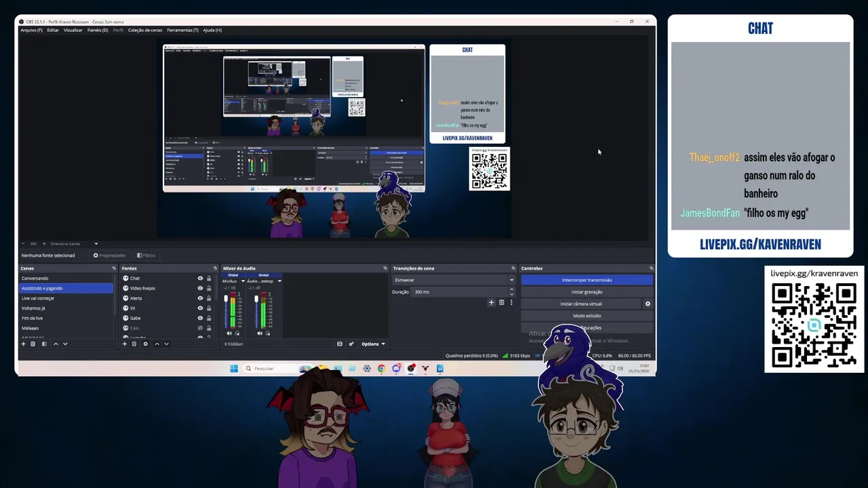Open scene filters icon in Cenas toolbar
The width and height of the screenshot is (868, 488).
tap(44, 344)
